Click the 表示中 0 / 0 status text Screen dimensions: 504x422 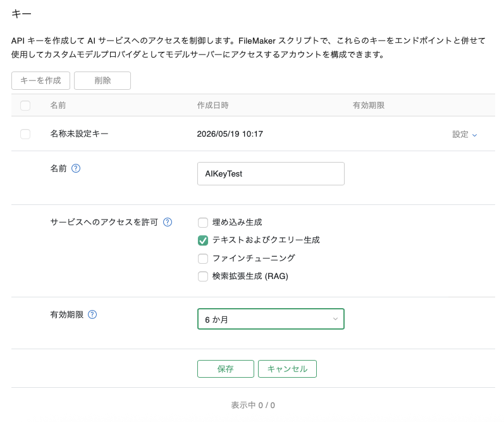tap(253, 406)
